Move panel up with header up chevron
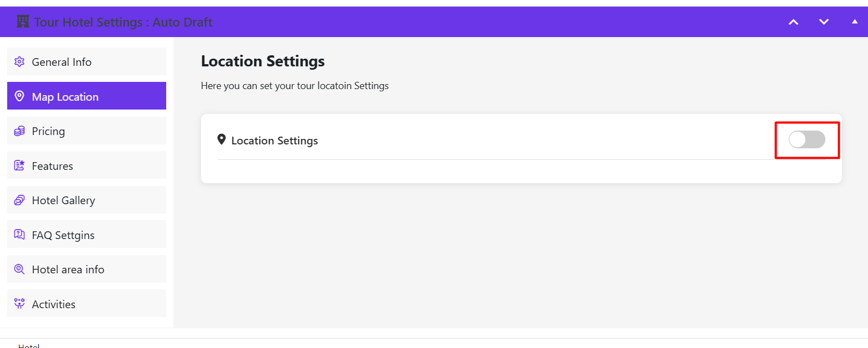The image size is (868, 348). [793, 22]
